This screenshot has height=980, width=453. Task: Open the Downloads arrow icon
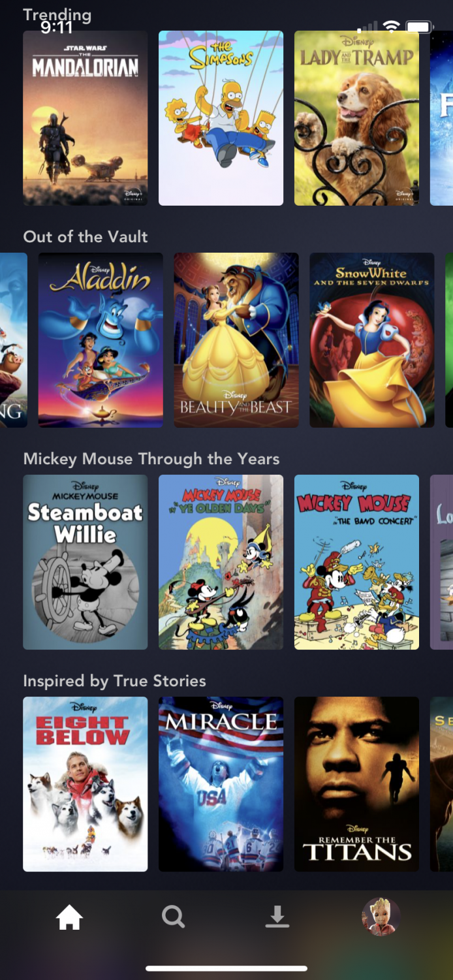coord(277,917)
